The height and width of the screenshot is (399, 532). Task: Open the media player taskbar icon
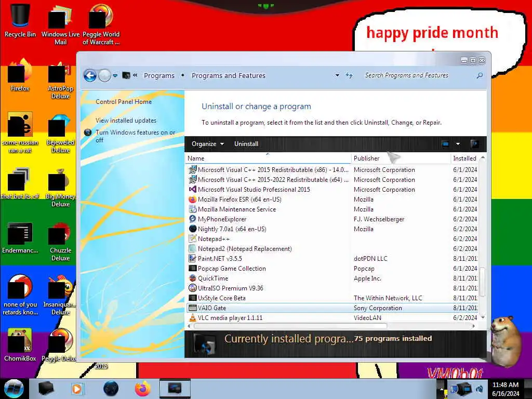click(x=77, y=389)
